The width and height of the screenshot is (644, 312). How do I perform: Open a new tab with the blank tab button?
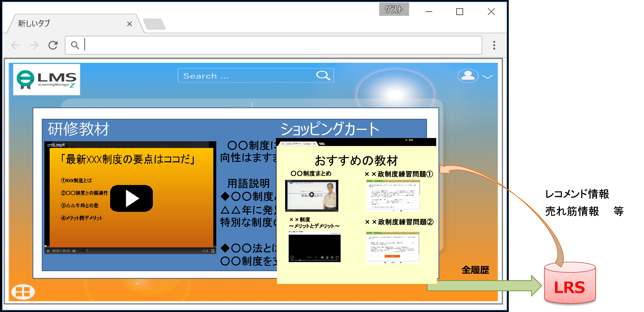point(154,24)
